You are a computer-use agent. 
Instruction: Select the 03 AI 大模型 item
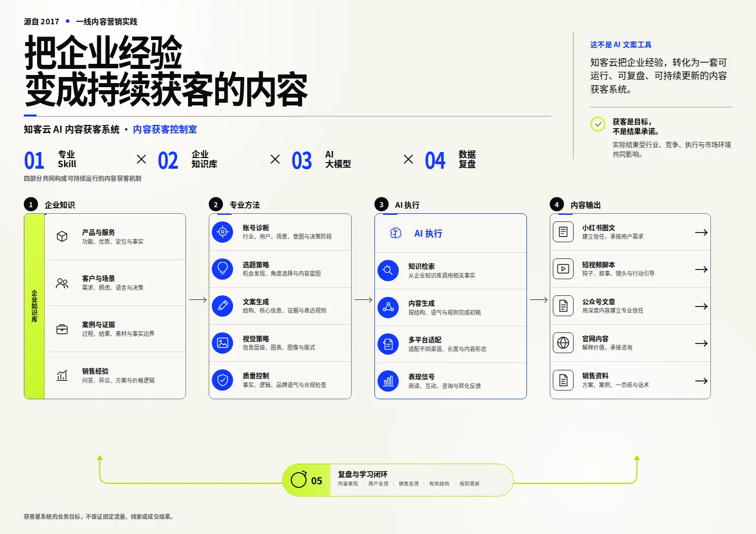coord(321,160)
